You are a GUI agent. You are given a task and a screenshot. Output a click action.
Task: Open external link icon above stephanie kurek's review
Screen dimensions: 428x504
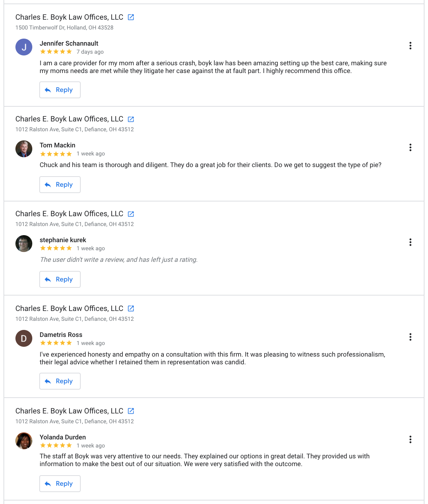[x=131, y=214]
